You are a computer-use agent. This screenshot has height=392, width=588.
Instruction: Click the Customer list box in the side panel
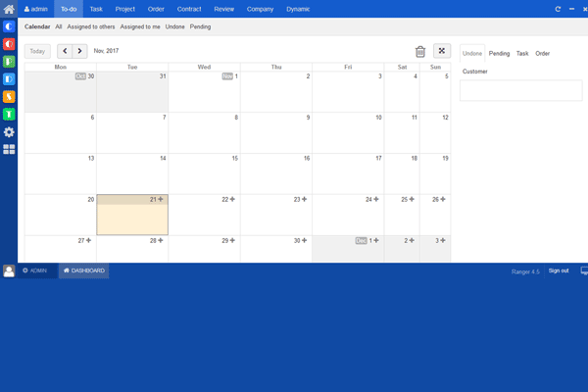click(520, 90)
